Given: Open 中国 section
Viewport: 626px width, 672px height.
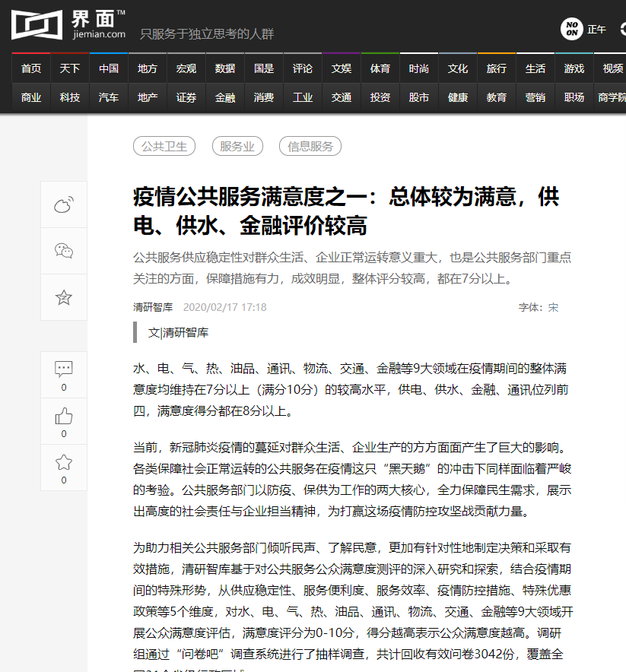Looking at the screenshot, I should click(109, 68).
